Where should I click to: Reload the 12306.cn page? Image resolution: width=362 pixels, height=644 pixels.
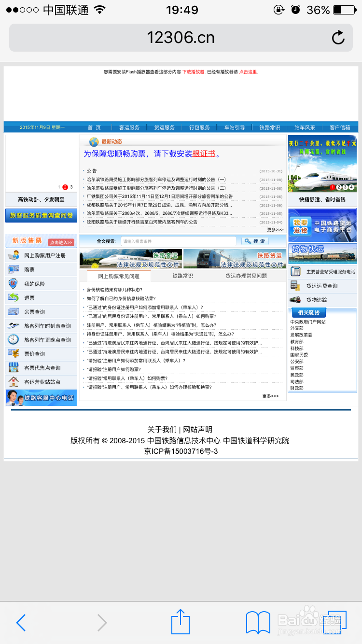pyautogui.click(x=338, y=38)
